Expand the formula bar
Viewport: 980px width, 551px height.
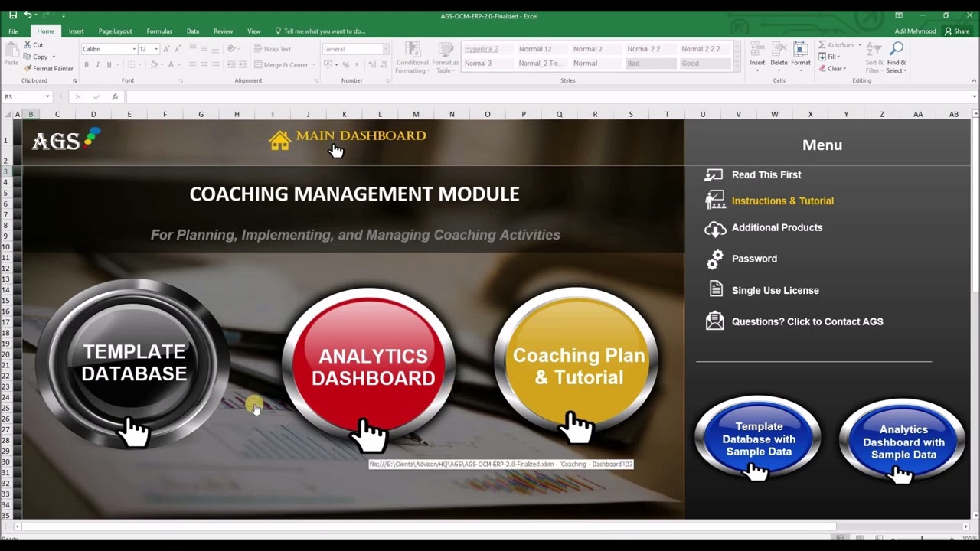pyautogui.click(x=974, y=97)
